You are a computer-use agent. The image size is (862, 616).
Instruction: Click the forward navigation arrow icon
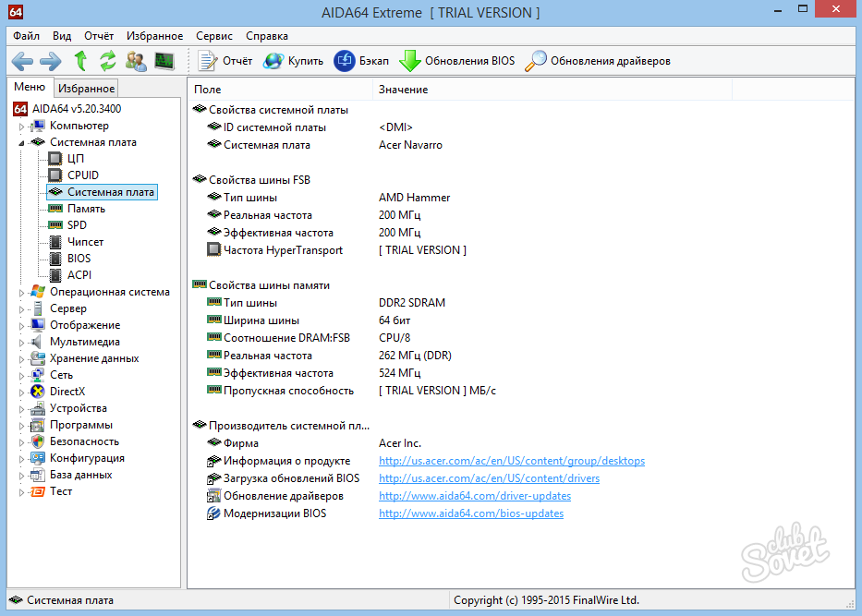[50, 61]
